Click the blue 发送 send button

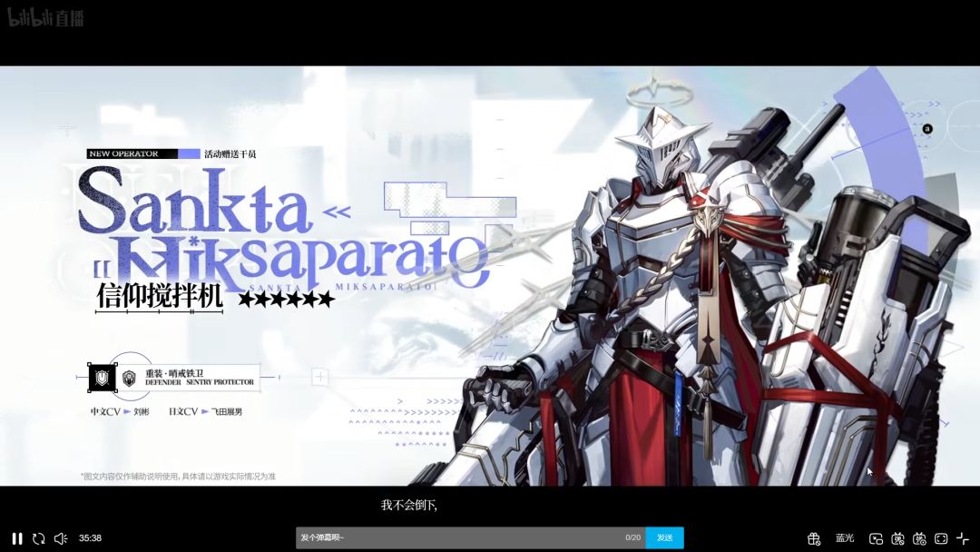point(664,537)
